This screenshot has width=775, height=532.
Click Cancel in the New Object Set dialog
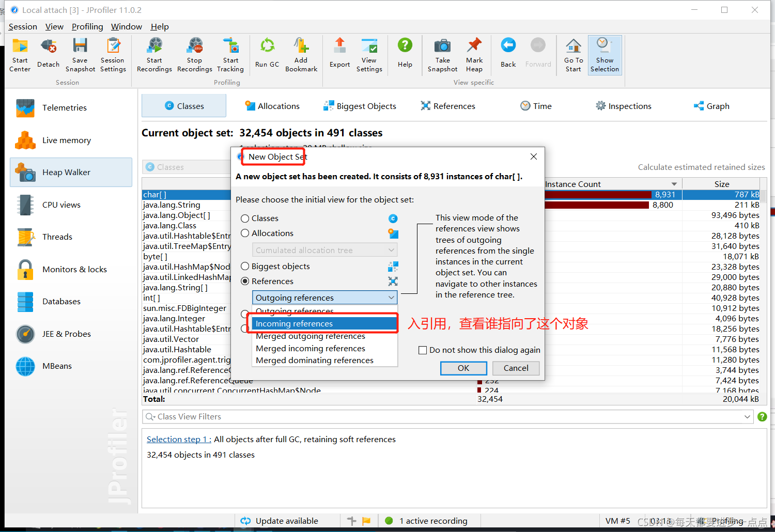pos(516,368)
